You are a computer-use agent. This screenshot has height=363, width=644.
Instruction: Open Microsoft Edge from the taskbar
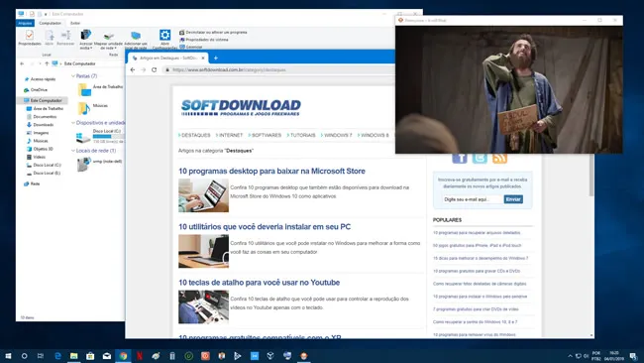[x=57, y=356]
